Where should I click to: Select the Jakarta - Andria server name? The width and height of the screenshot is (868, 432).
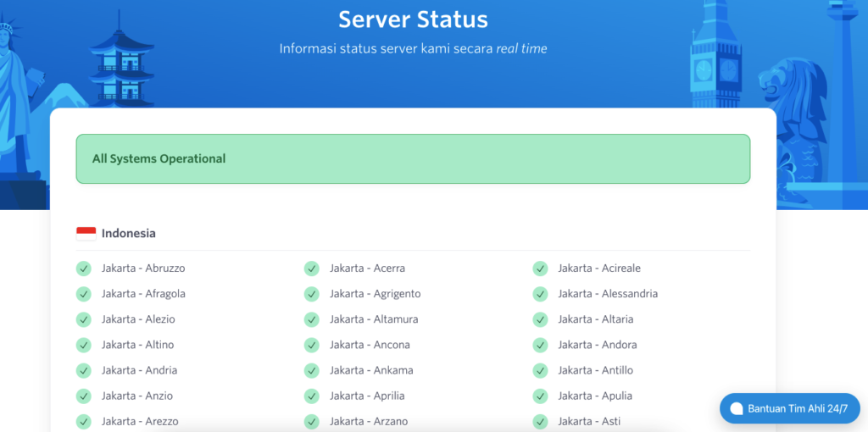(140, 370)
